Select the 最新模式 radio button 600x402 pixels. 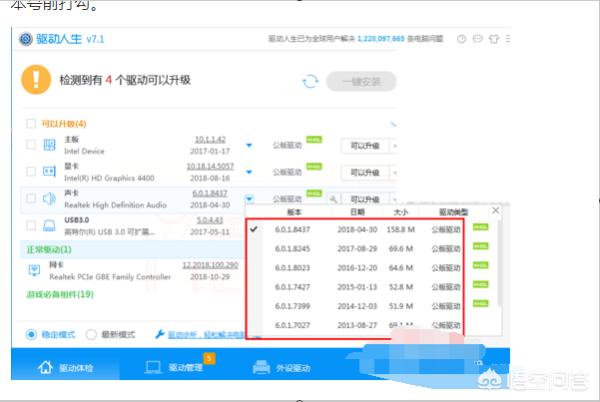click(x=92, y=334)
